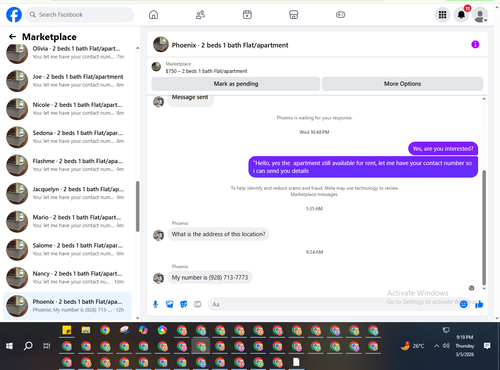Click the Search Facebook field
Viewport: 500px width, 370px height.
pos(80,15)
